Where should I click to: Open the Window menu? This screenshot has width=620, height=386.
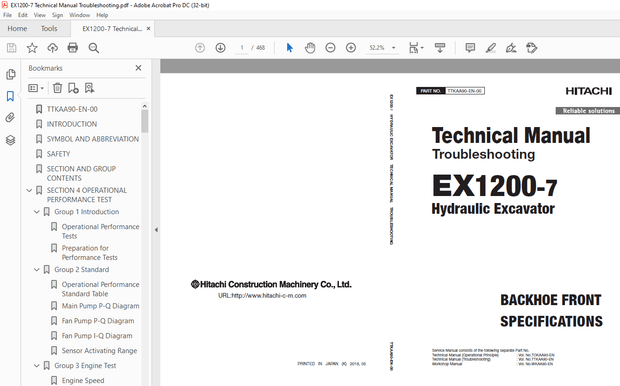(79, 15)
